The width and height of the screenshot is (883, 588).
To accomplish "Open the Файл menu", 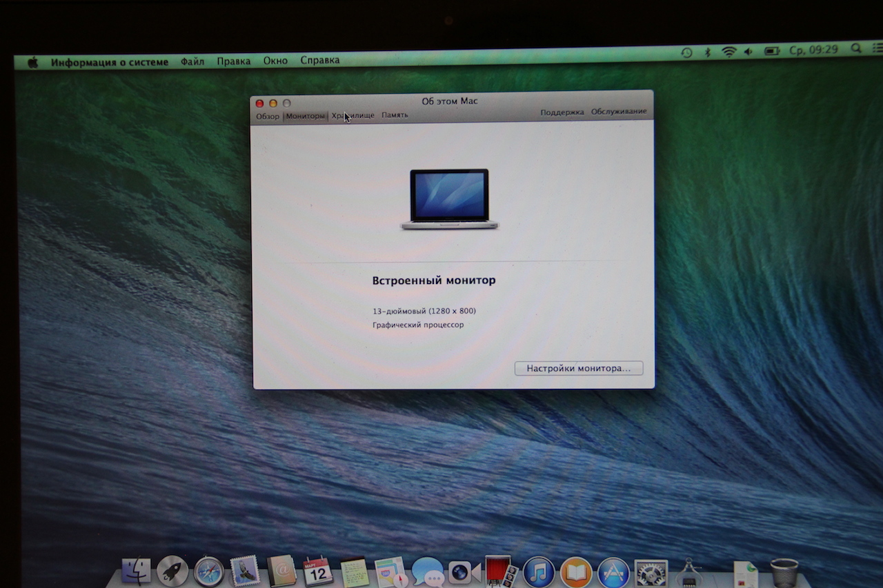I will tap(192, 61).
